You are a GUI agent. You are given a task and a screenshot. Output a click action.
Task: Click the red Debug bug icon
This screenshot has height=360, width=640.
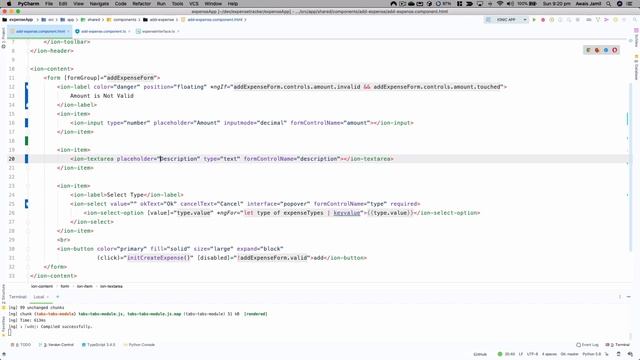[x=543, y=20]
